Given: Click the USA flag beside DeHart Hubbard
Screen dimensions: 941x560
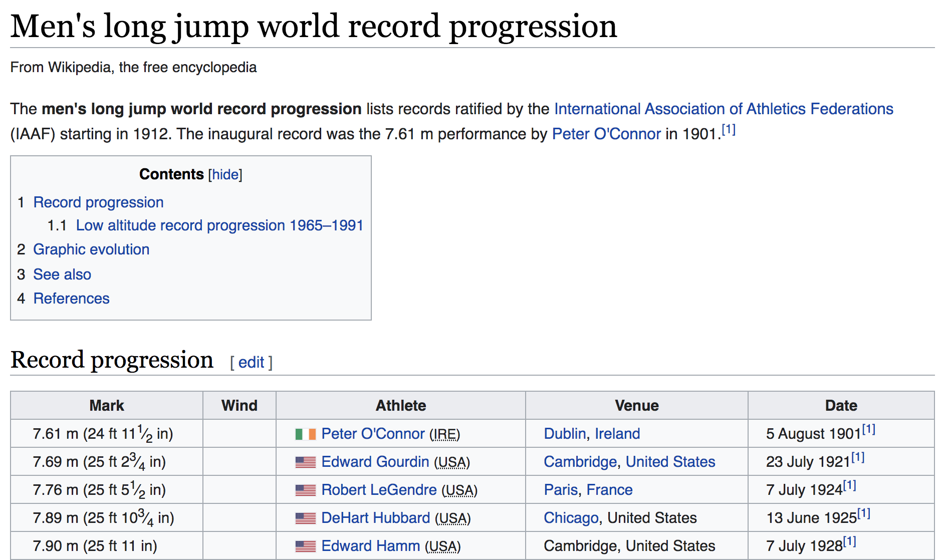Looking at the screenshot, I should 305,518.
